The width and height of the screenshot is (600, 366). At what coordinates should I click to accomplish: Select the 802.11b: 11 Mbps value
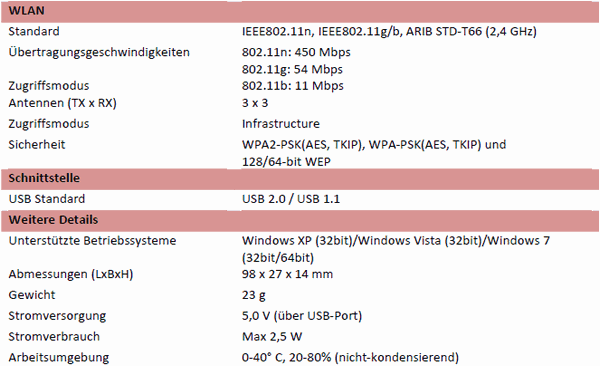293,86
